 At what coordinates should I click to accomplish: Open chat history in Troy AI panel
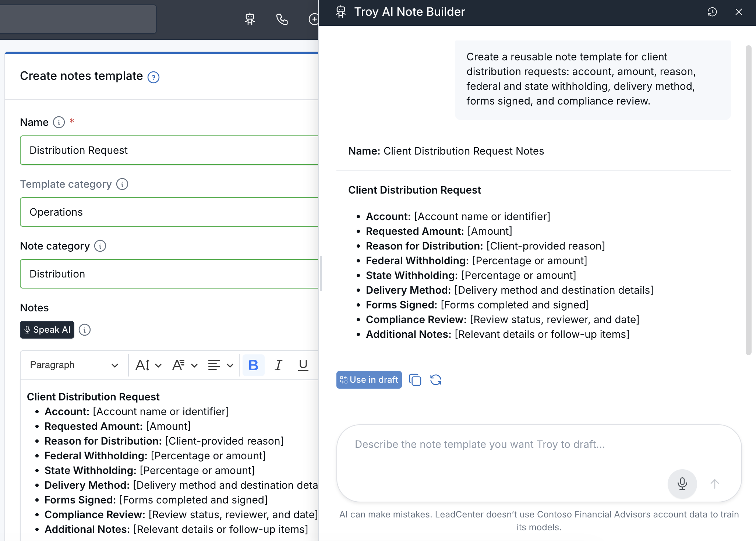point(712,12)
